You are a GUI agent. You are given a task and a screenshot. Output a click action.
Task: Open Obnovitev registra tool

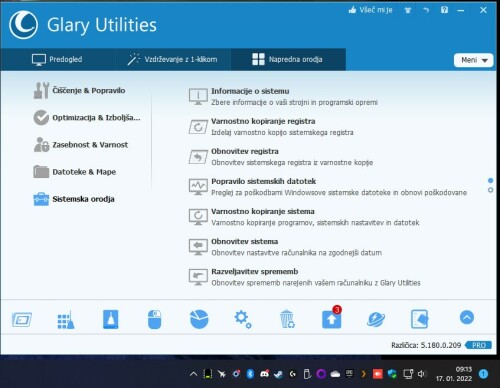pyautogui.click(x=281, y=157)
